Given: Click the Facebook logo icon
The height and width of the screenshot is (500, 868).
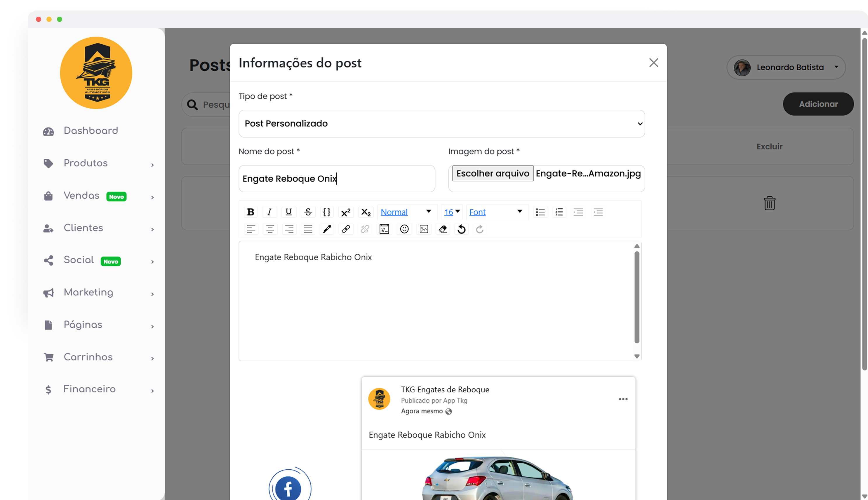Looking at the screenshot, I should [x=288, y=488].
